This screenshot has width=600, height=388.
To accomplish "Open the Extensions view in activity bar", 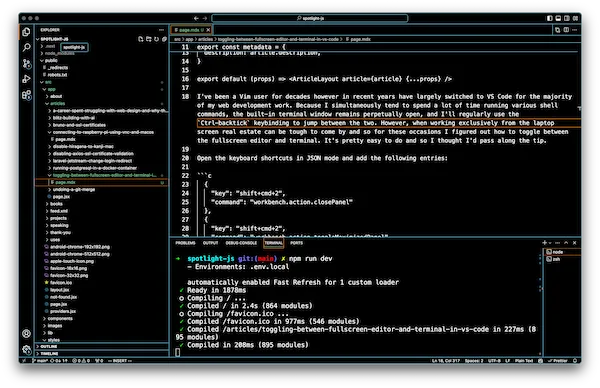I will coord(26,95).
